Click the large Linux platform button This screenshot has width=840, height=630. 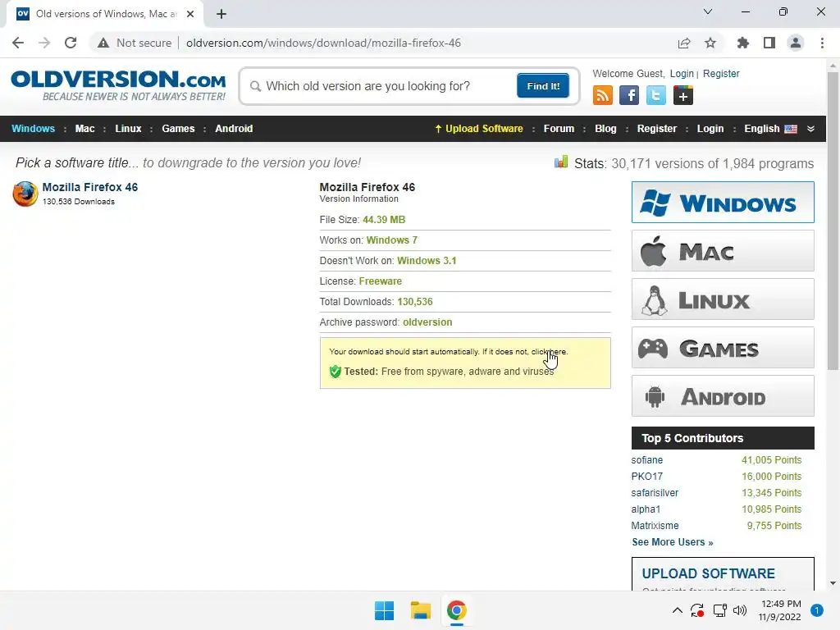(x=723, y=299)
